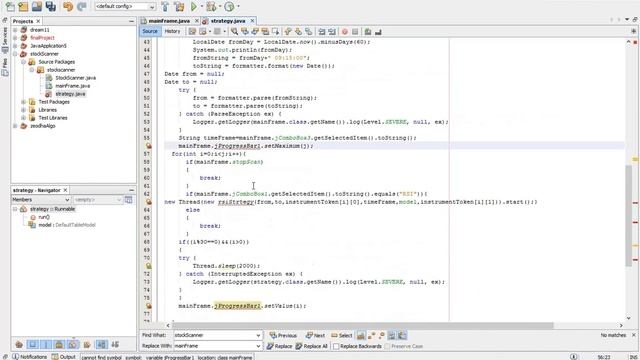Screen dimensions: 640x360
Task: Open the Members dropdown in Navigator
Action: [40, 200]
